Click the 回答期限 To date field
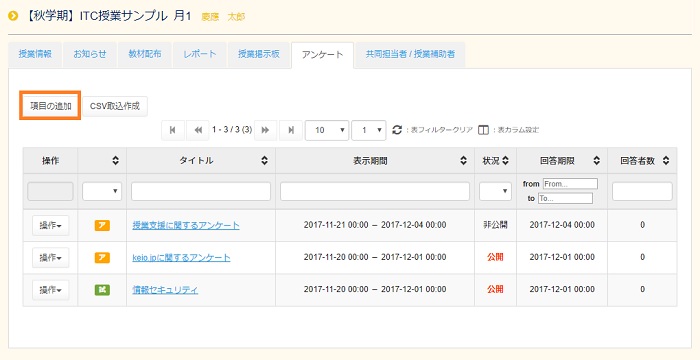This screenshot has height=360, width=700. (x=566, y=198)
